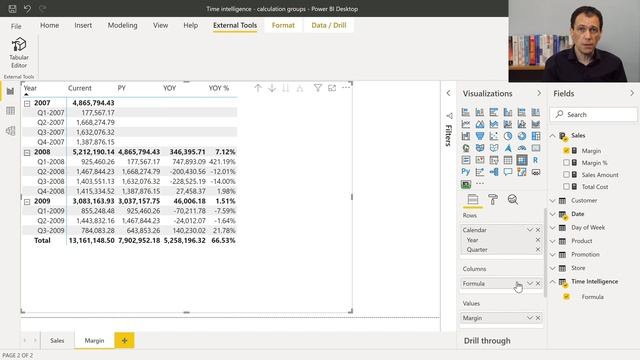Check the Margin % field
The width and height of the screenshot is (640, 360).
(x=566, y=162)
